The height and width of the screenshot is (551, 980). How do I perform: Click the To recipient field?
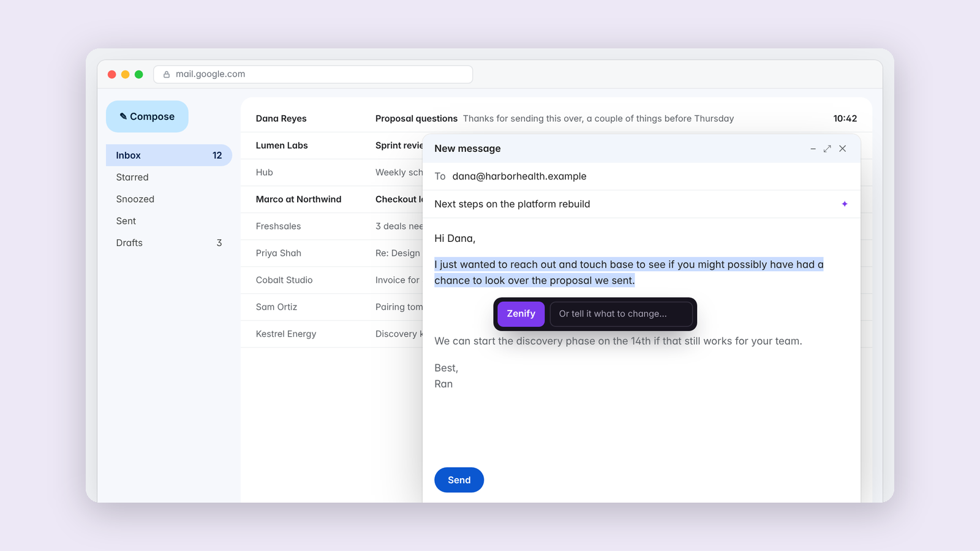click(641, 176)
